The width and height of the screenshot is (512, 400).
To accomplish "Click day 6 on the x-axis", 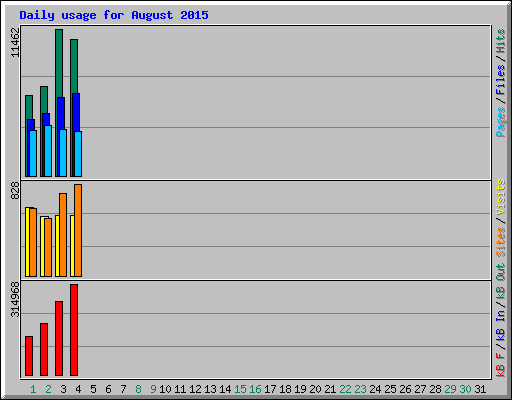I will click(x=108, y=389).
